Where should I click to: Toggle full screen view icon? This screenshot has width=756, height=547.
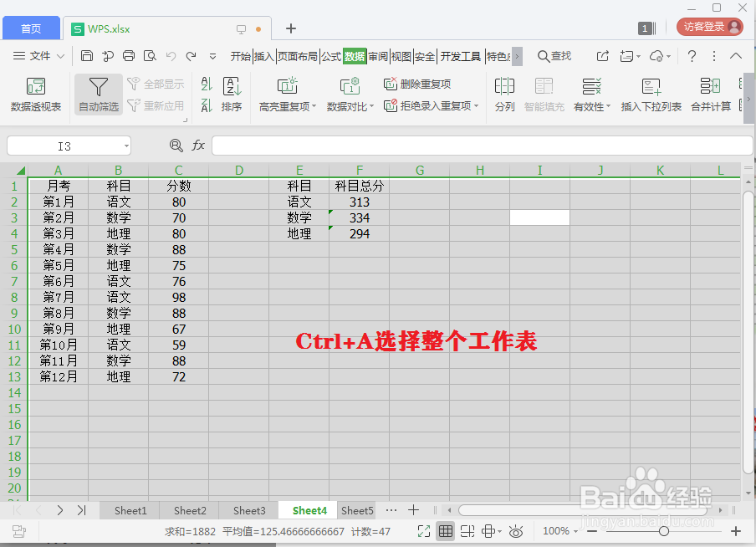point(424,532)
